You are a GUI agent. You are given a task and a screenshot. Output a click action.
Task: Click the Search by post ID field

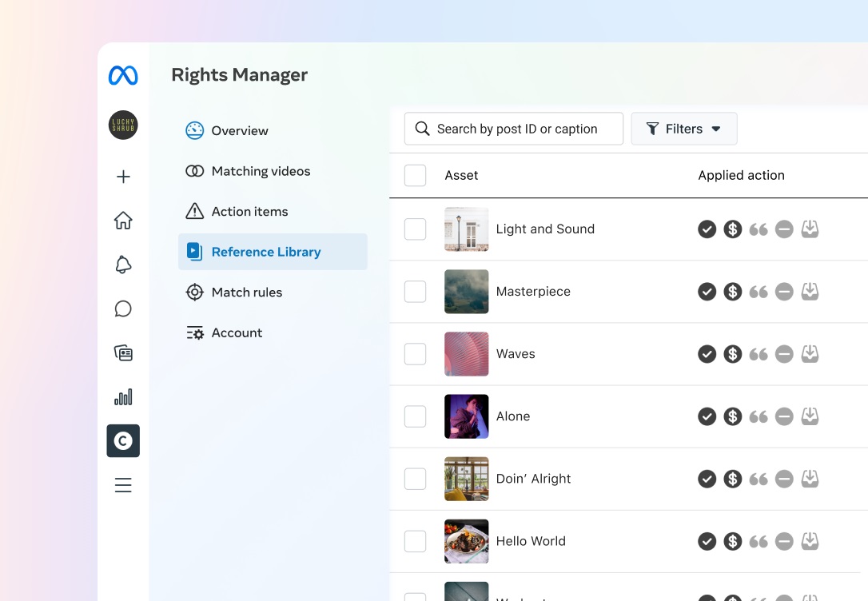(514, 129)
